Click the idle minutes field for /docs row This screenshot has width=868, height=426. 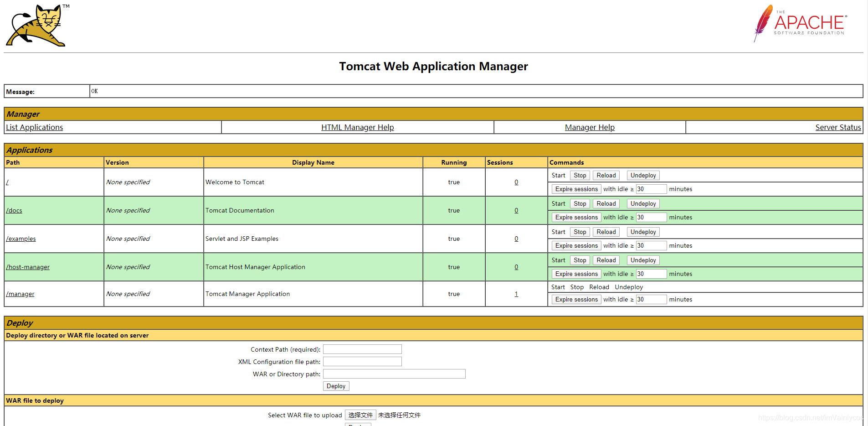(x=651, y=217)
